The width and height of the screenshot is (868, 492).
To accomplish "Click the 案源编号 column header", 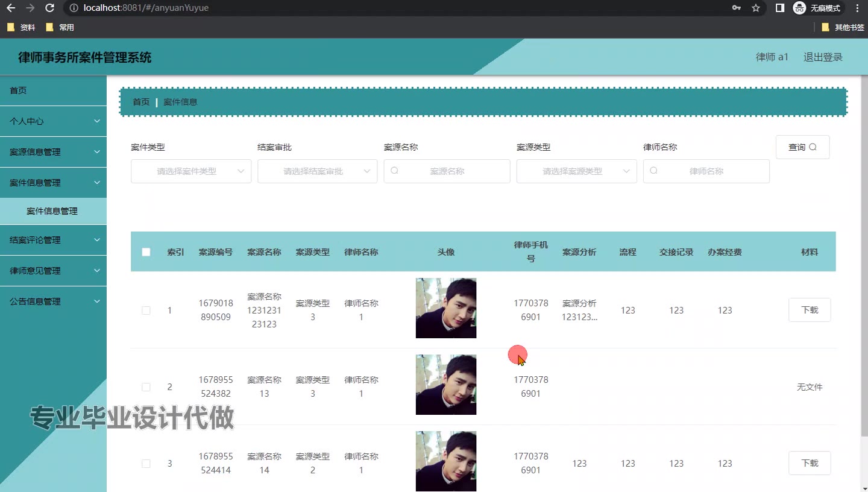I will pos(216,252).
